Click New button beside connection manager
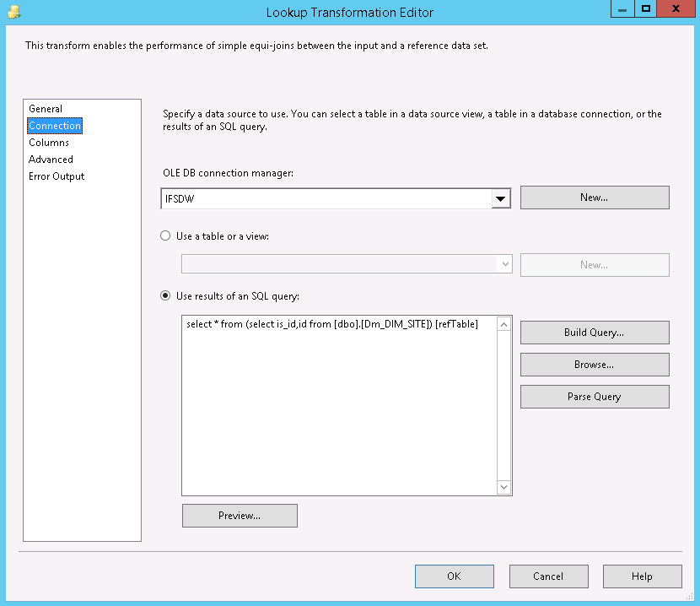 click(x=594, y=197)
